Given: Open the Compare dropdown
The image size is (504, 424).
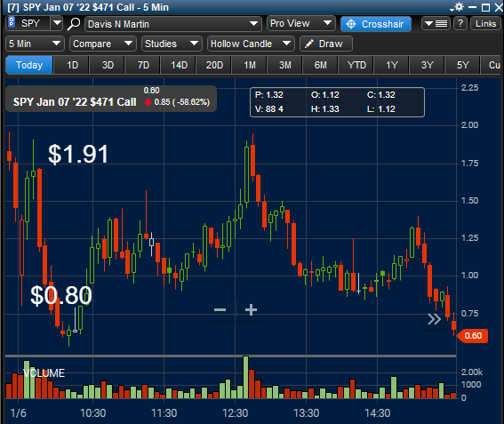Looking at the screenshot, I should point(103,44).
